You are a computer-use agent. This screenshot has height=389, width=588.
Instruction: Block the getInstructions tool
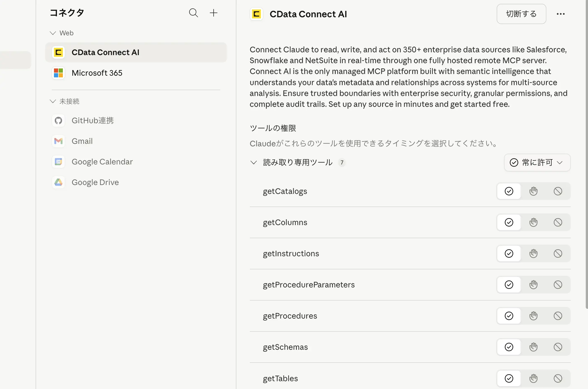coord(558,253)
